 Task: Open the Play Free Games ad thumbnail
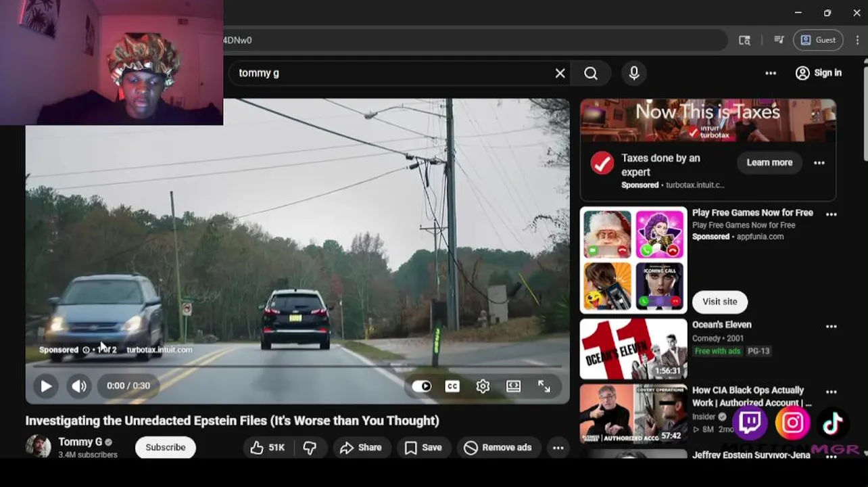tap(633, 260)
